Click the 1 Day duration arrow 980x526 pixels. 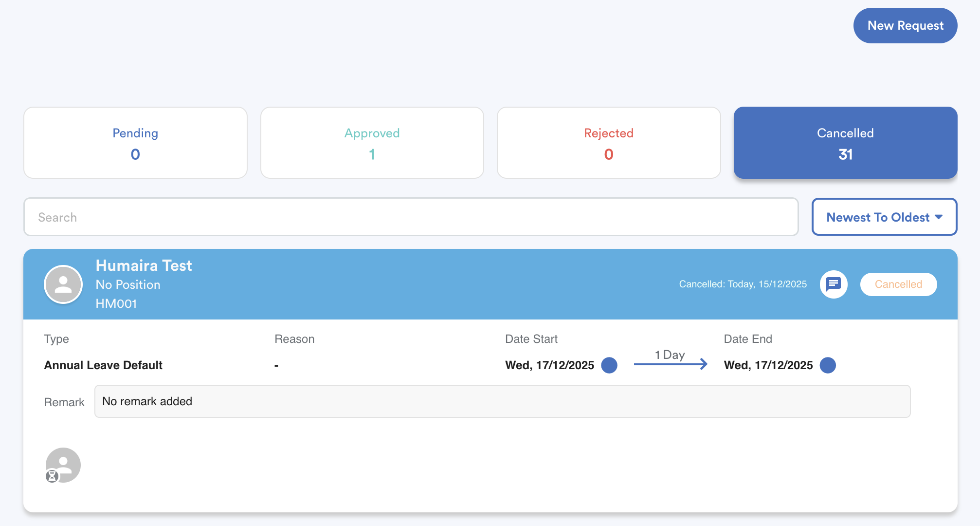[670, 363]
